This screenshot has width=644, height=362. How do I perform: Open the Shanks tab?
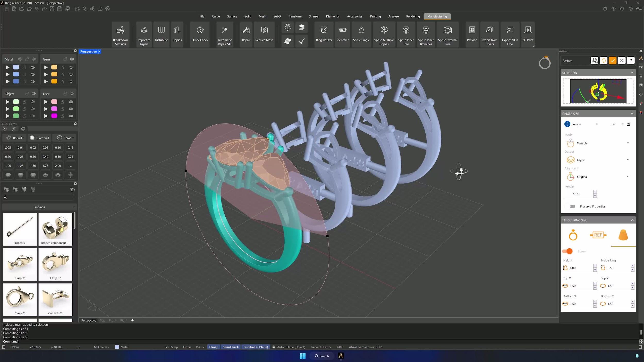click(313, 16)
